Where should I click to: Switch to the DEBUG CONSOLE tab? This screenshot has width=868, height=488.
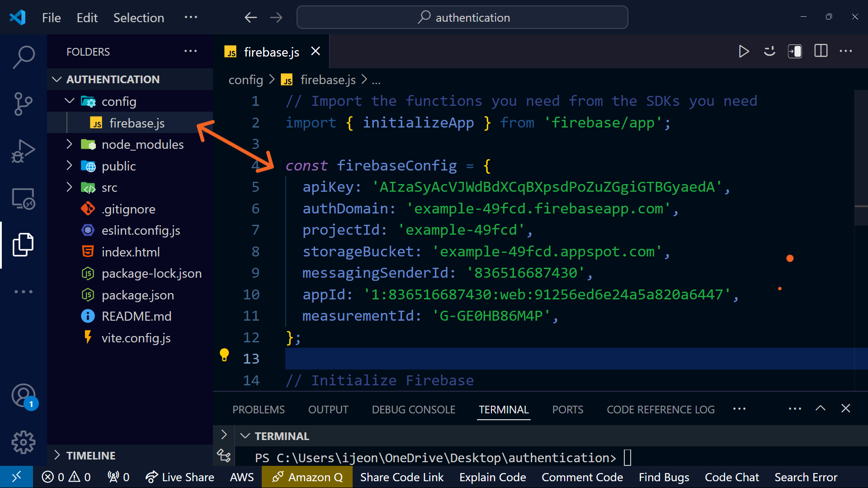[414, 410]
